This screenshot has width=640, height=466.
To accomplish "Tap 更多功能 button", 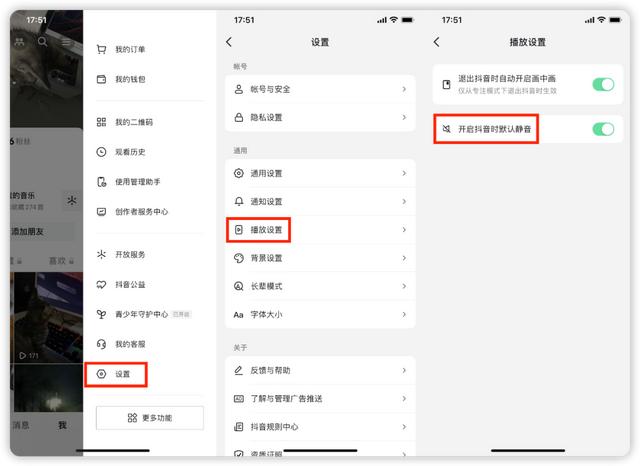I will click(x=150, y=418).
